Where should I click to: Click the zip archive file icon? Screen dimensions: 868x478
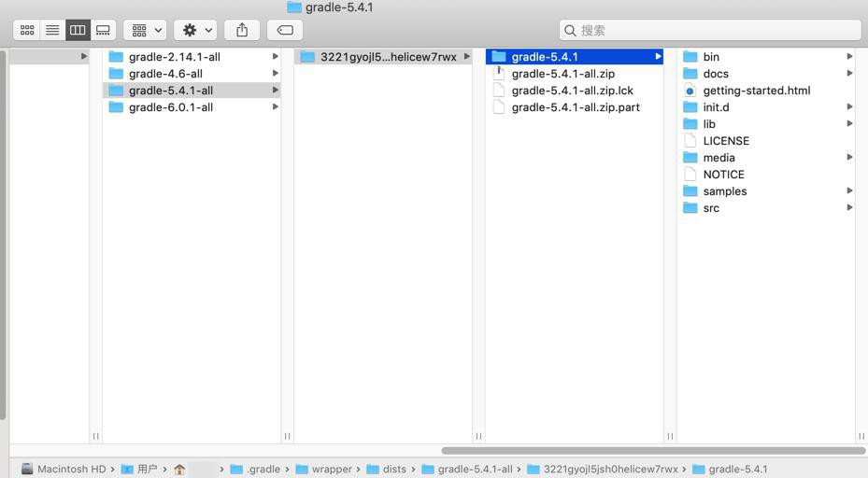click(499, 73)
